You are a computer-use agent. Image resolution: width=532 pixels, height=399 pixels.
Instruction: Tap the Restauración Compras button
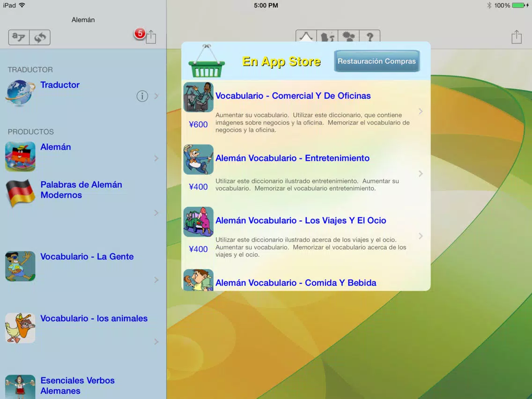(x=377, y=61)
